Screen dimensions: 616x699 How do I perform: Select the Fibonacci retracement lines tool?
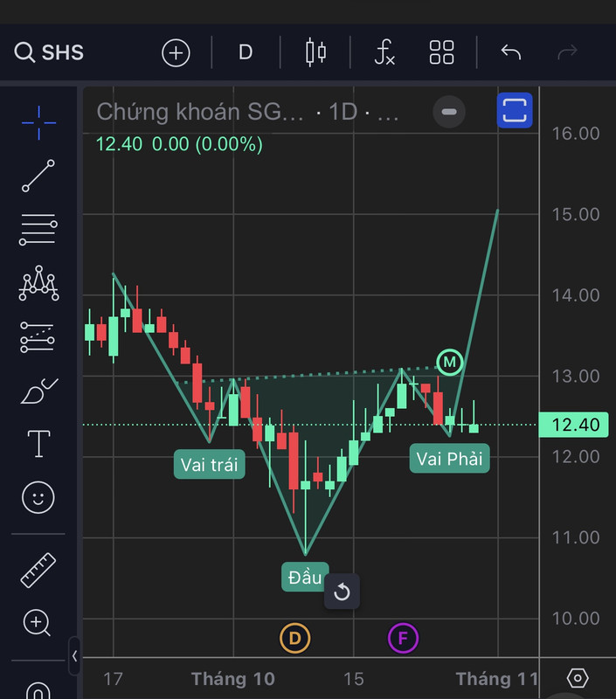click(x=38, y=229)
